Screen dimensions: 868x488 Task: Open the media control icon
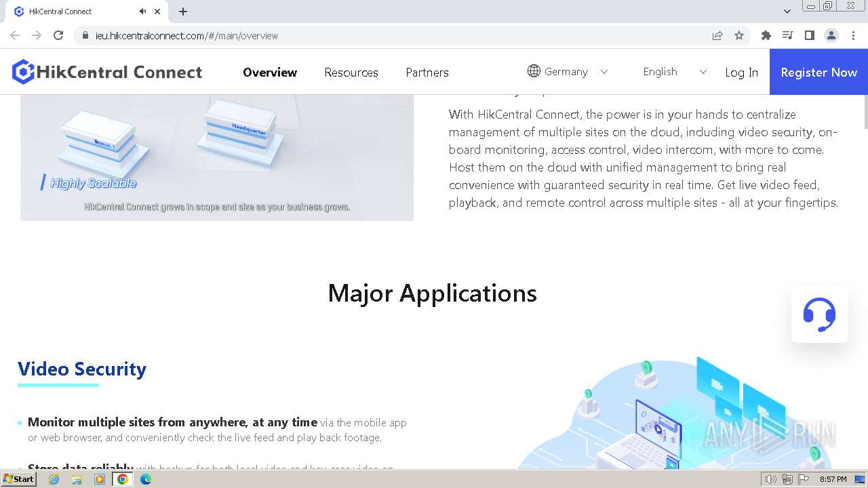coord(787,35)
